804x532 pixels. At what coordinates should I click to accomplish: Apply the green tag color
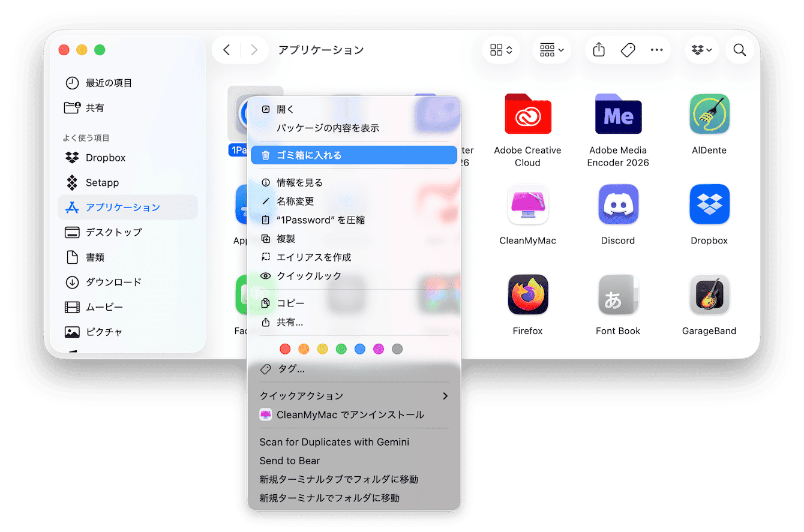(341, 348)
